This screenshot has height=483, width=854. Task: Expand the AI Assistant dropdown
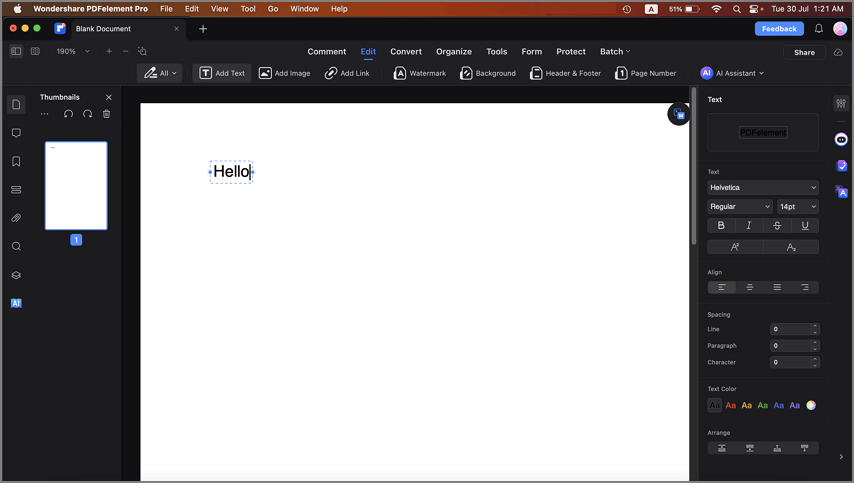733,73
